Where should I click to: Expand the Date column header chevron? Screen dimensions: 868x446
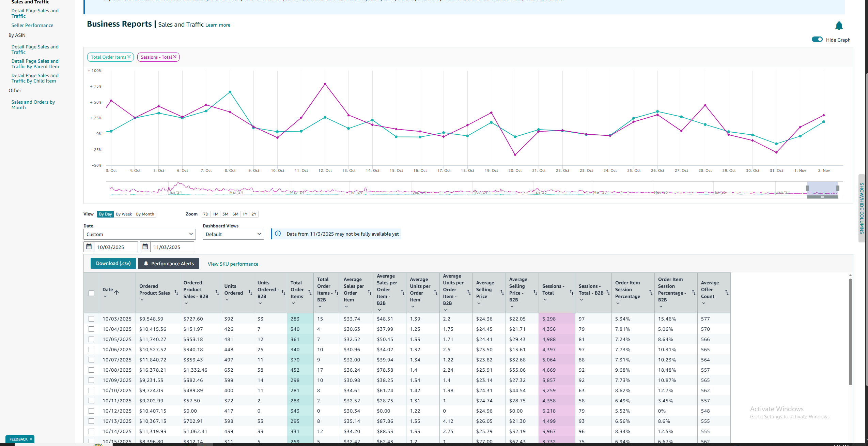(x=105, y=296)
